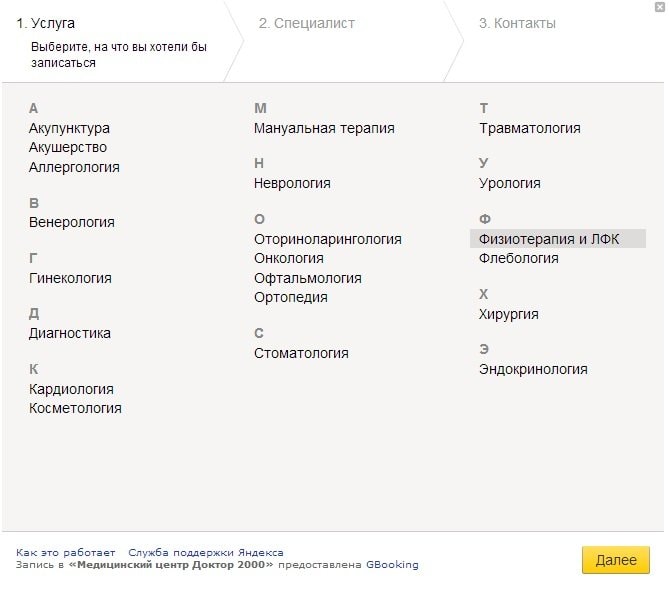
Task: Pick Офтальмология from the list
Action: 307,278
